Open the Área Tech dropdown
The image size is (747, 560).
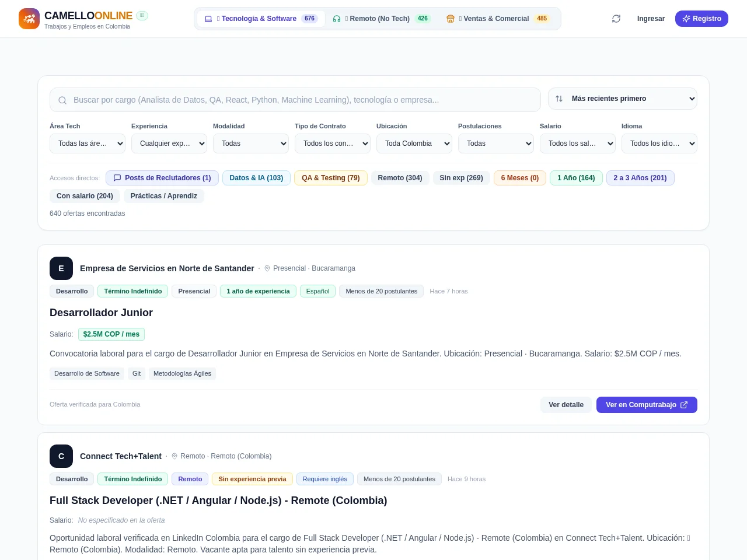tap(88, 143)
